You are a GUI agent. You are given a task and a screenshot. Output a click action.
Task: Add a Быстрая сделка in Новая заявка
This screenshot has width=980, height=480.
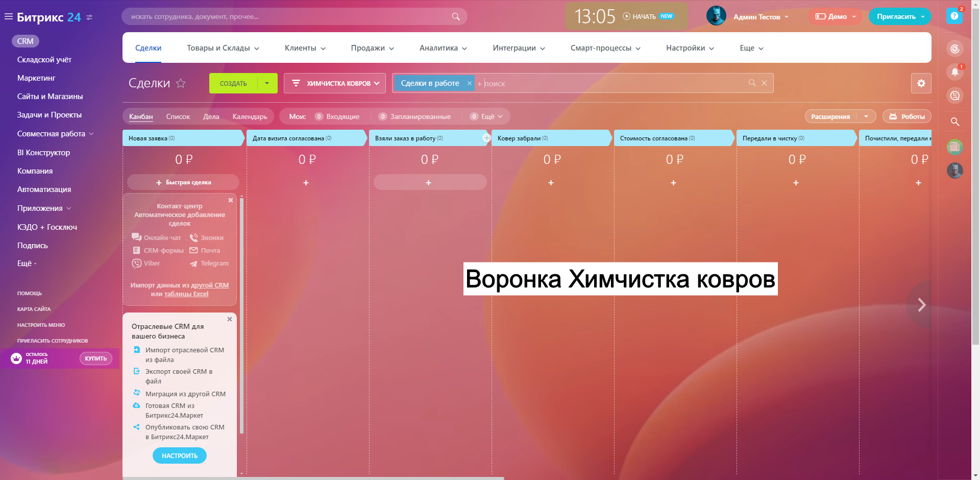[183, 182]
